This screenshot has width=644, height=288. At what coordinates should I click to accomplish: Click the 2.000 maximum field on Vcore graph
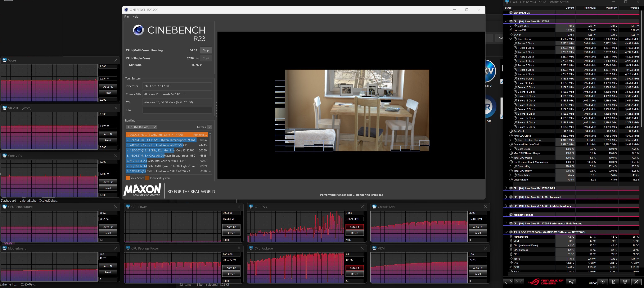click(108, 67)
